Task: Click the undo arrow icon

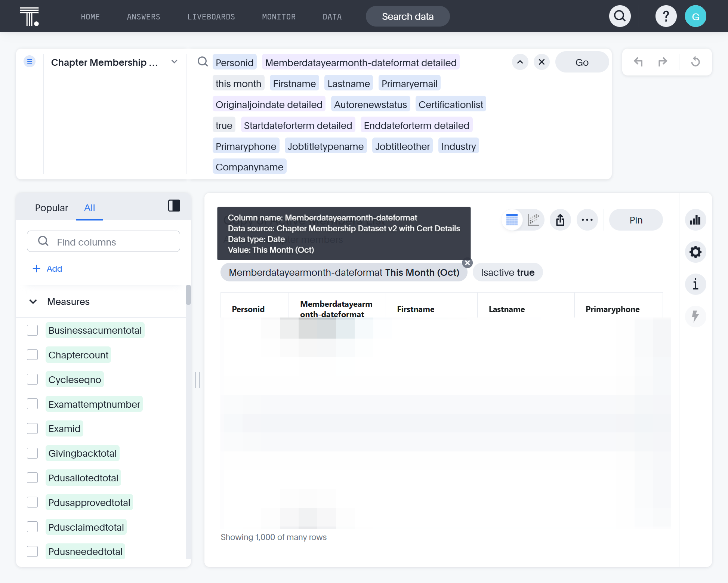Action: point(638,62)
